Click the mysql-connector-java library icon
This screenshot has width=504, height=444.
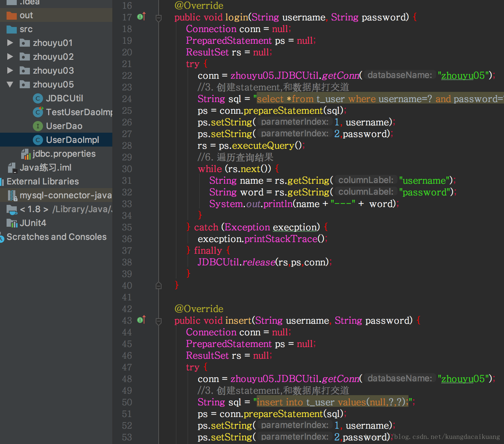pyautogui.click(x=13, y=195)
